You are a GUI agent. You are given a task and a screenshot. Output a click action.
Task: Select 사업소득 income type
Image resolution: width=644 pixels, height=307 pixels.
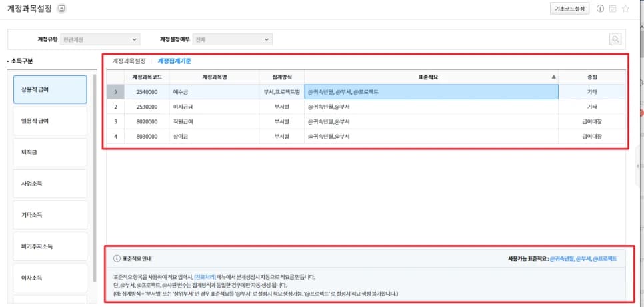50,183
